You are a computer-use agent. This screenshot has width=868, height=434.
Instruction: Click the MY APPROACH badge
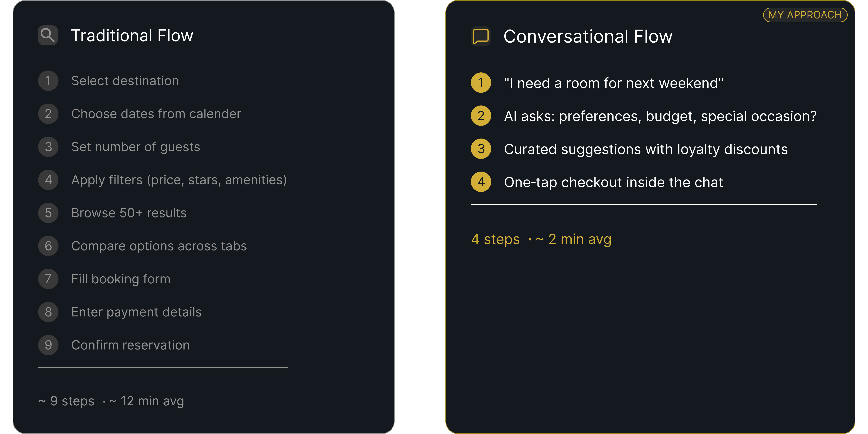805,15
